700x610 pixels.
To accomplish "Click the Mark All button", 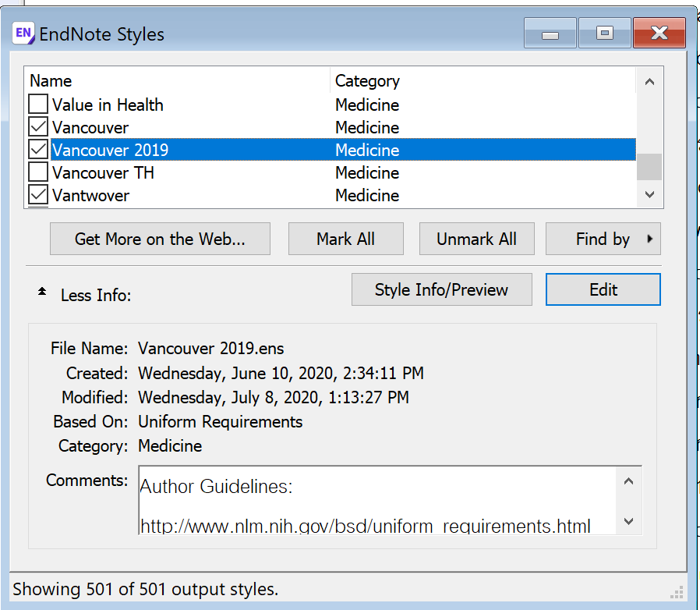I will point(345,239).
